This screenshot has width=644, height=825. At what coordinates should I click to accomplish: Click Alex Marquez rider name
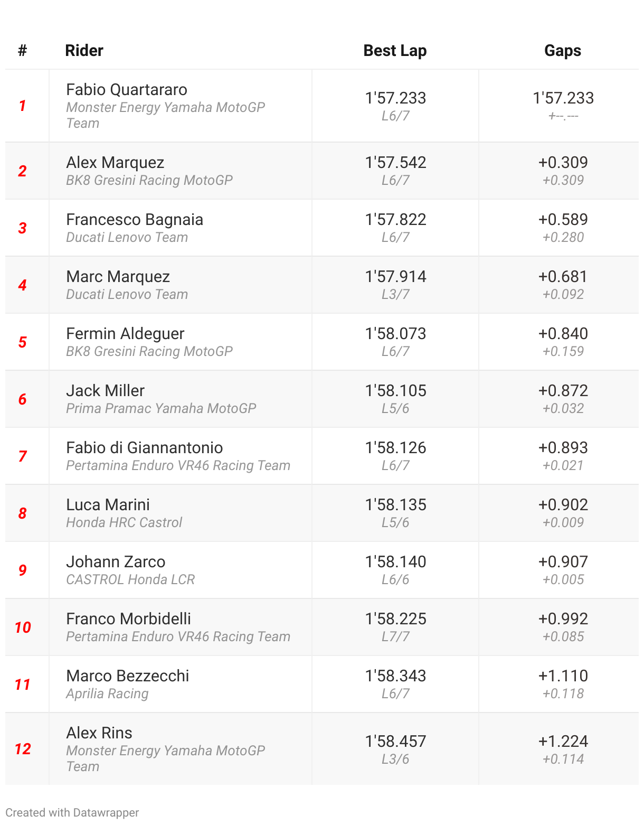pos(115,163)
